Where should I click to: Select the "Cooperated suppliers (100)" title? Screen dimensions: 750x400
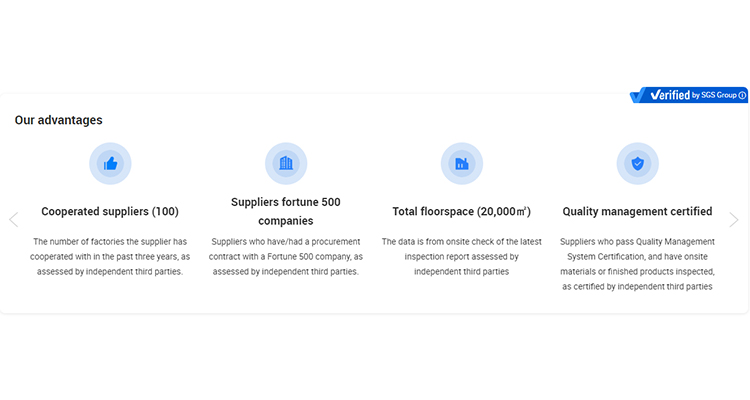(x=110, y=212)
